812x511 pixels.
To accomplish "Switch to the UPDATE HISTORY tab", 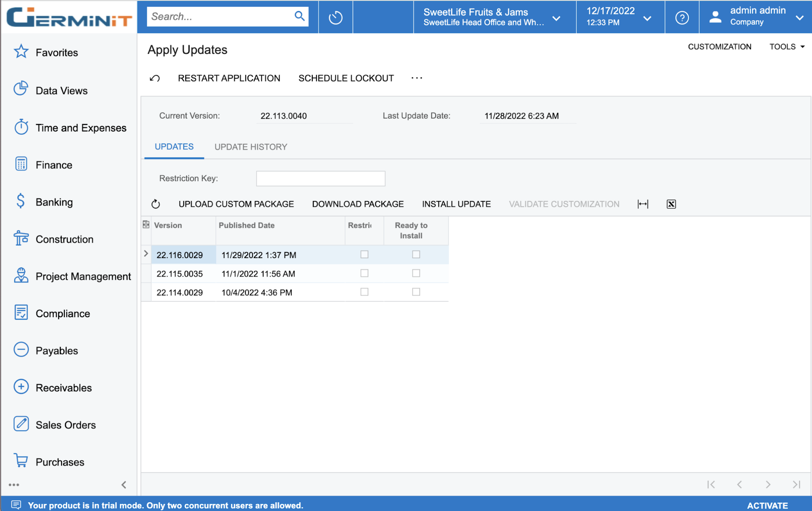I will tap(251, 147).
